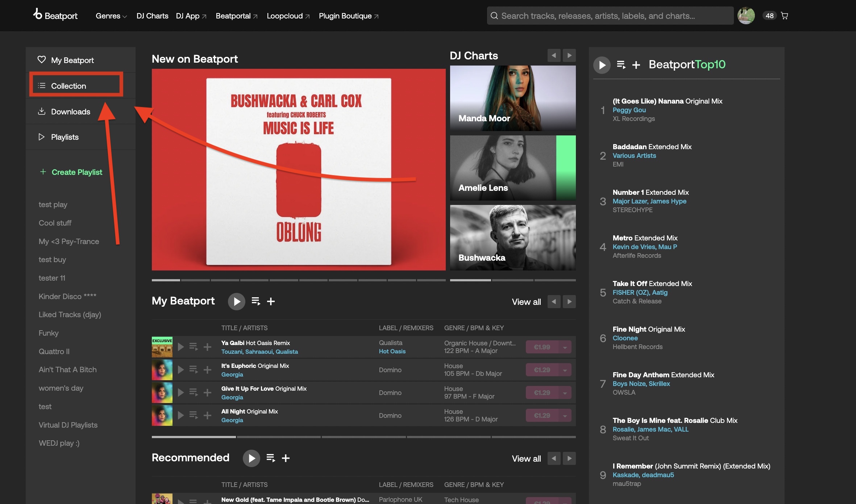Open Cloonee artist page
This screenshot has width=856, height=504.
625,338
